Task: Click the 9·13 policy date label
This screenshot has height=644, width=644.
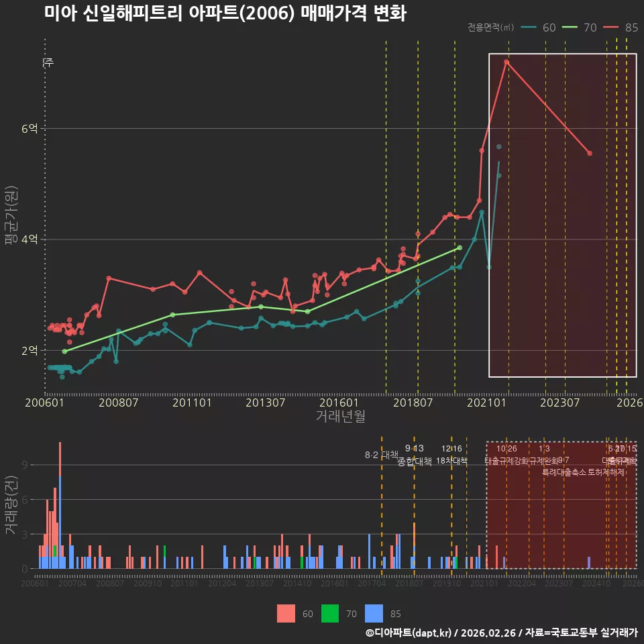Action: pyautogui.click(x=415, y=448)
